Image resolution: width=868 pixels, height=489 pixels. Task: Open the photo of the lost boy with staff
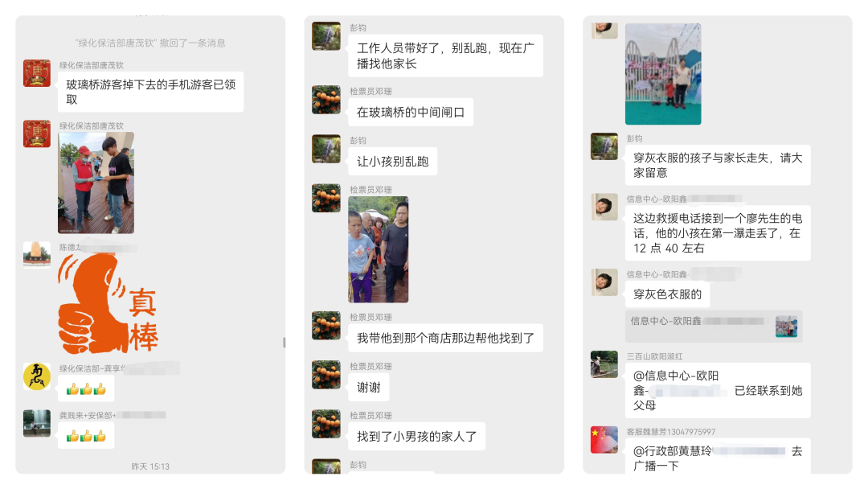(x=378, y=250)
